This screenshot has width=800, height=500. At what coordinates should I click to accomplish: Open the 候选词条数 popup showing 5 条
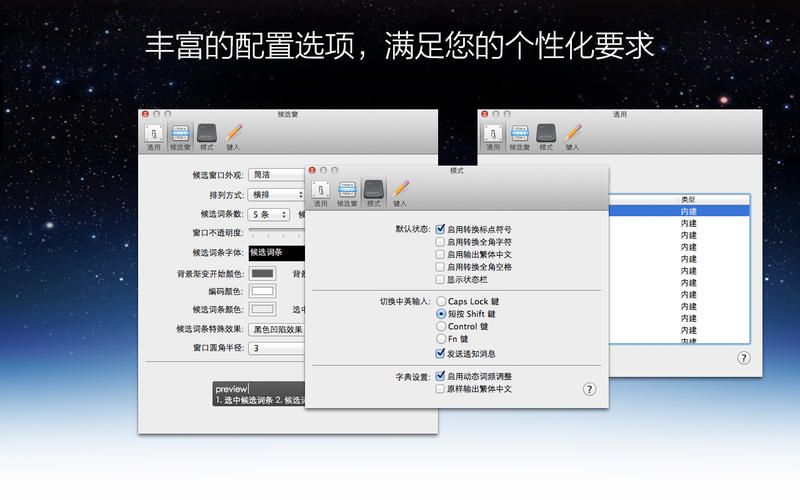tap(269, 214)
